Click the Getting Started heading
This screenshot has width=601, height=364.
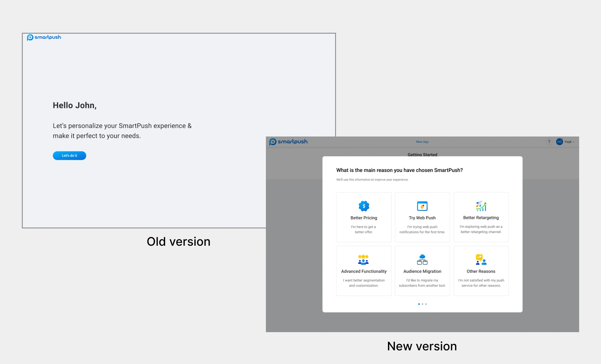click(422, 155)
